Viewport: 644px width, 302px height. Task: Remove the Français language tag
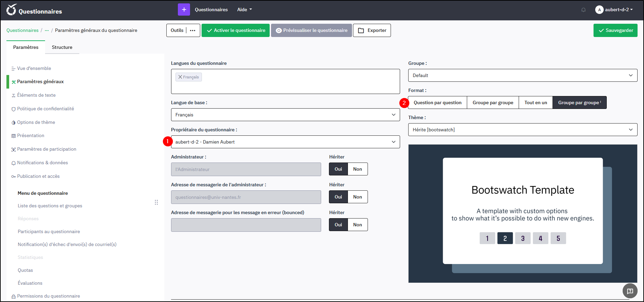(180, 77)
